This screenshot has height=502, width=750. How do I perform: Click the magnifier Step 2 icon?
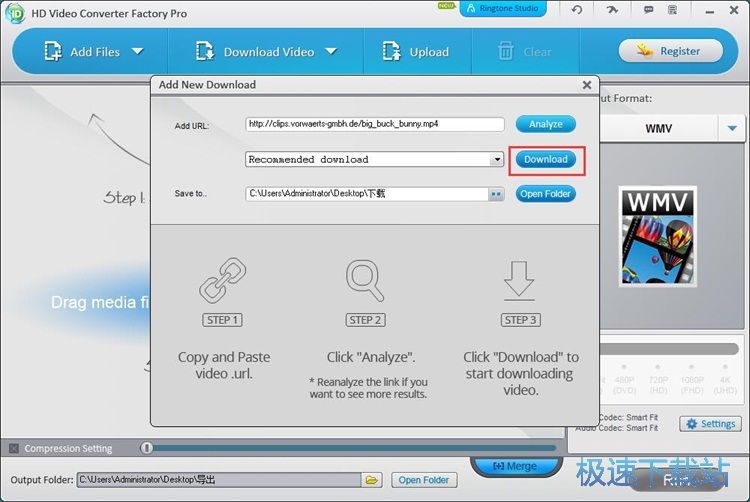coord(364,281)
